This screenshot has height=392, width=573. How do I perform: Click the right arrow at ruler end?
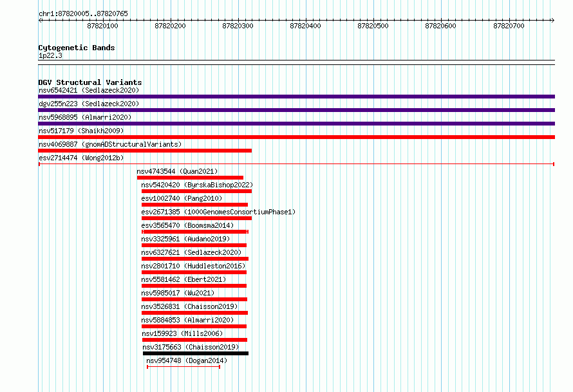pyautogui.click(x=552, y=21)
